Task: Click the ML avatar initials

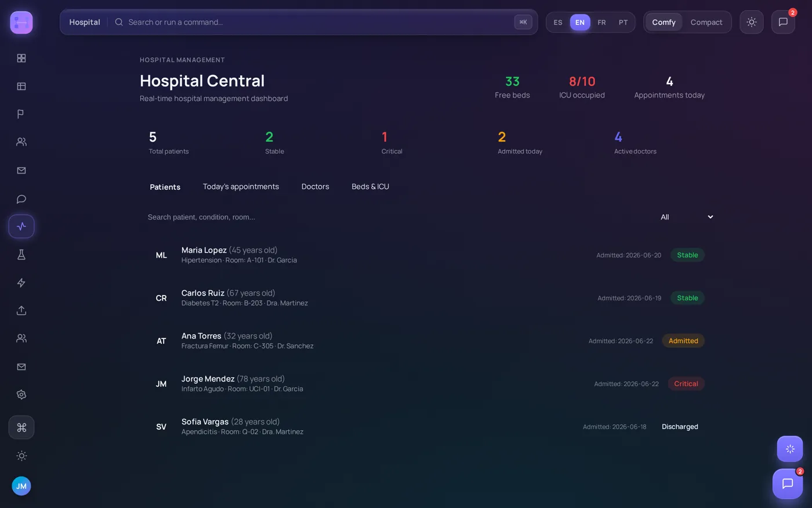Action: point(161,255)
